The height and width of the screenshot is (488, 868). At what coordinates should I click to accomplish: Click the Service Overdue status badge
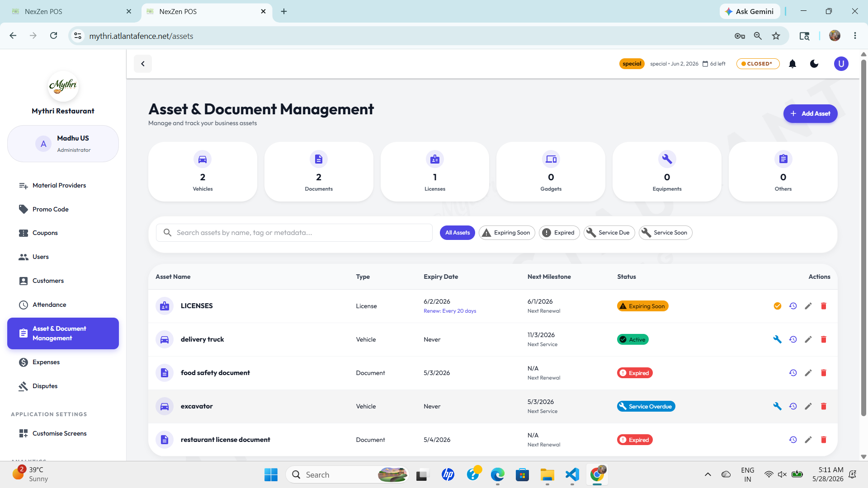coord(646,406)
